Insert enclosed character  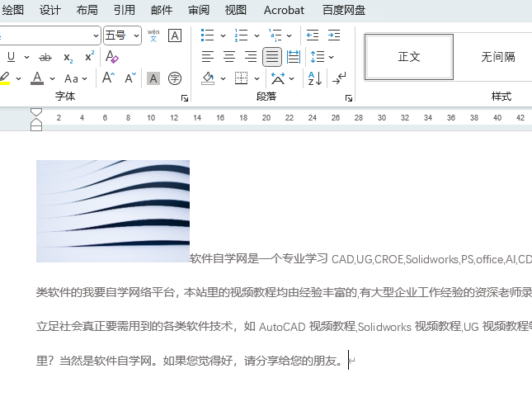click(175, 78)
